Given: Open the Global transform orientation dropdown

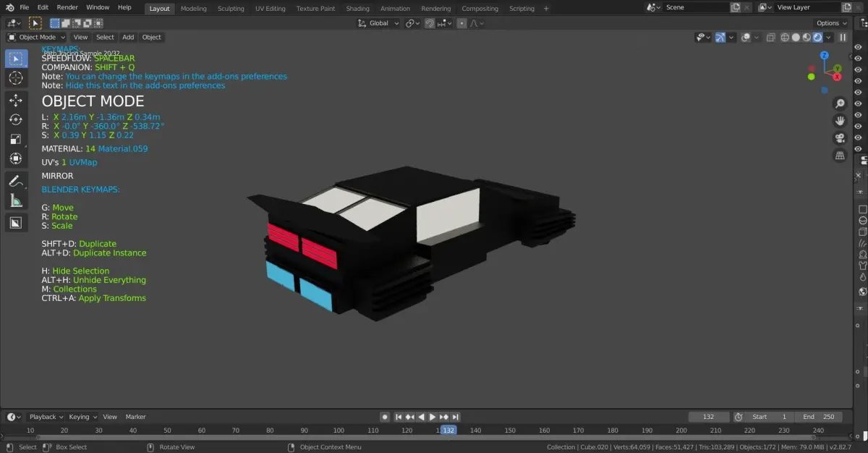Looking at the screenshot, I should [x=379, y=23].
